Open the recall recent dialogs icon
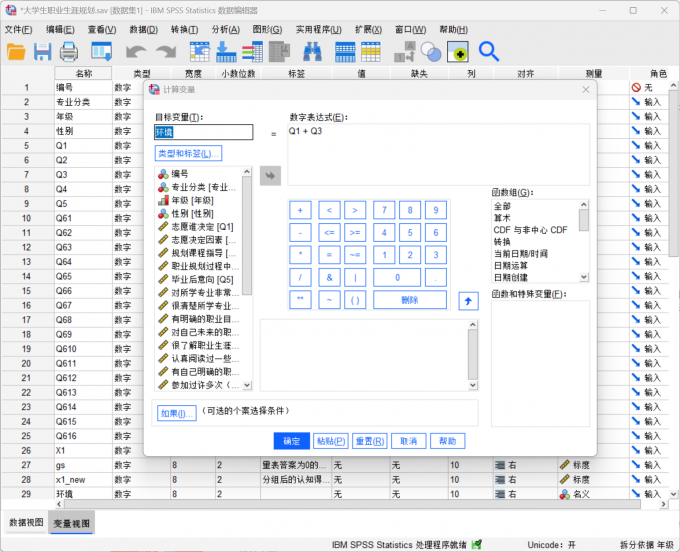680x552 pixels. (101, 52)
